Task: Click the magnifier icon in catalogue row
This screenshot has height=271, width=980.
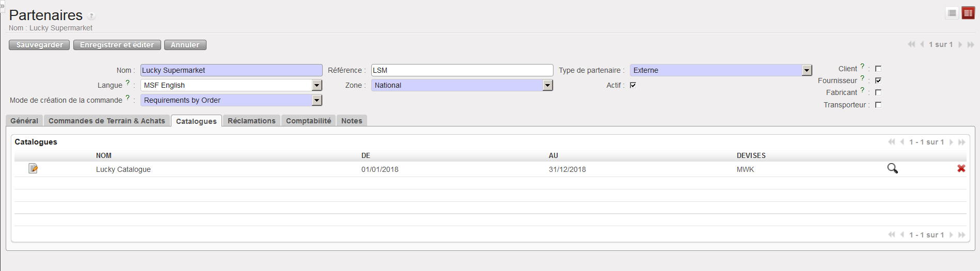Action: (892, 168)
